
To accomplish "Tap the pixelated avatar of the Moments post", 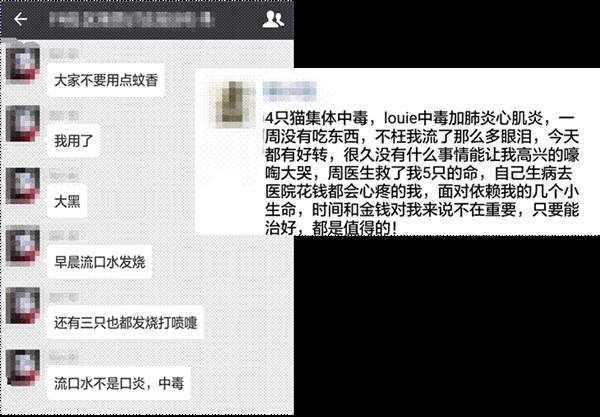I will (234, 103).
